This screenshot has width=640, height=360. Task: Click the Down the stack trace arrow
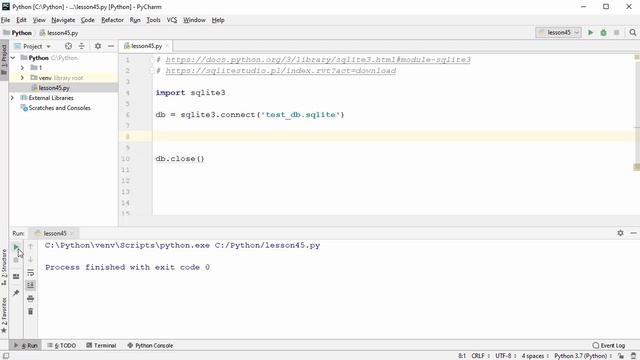coord(30,260)
